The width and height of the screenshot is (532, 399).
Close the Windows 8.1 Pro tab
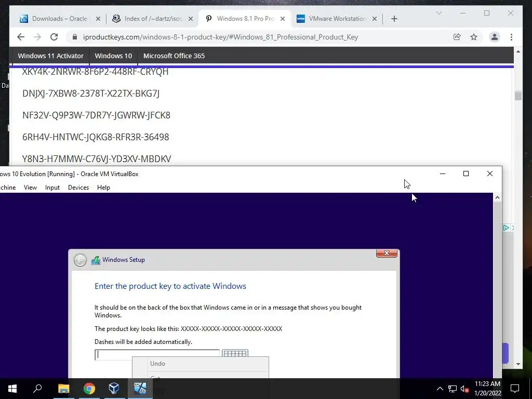pyautogui.click(x=282, y=19)
